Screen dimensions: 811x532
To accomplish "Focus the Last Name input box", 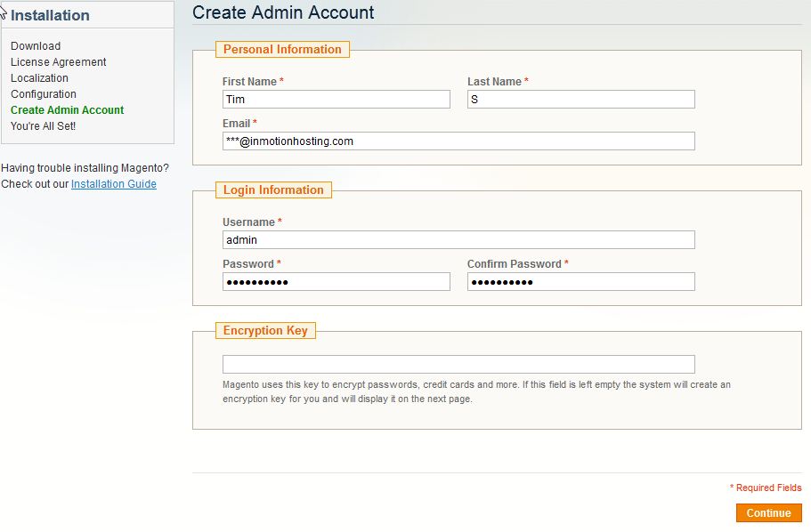I will coord(580,100).
